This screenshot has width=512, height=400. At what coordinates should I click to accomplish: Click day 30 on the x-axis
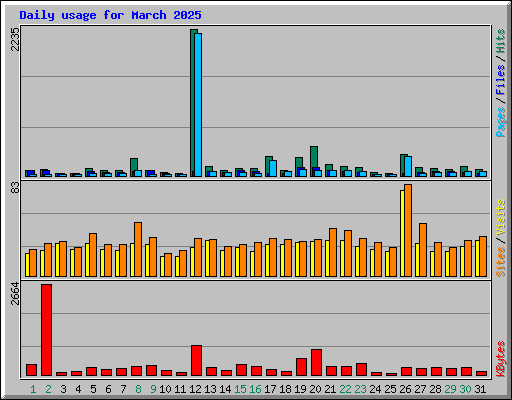coord(465,389)
